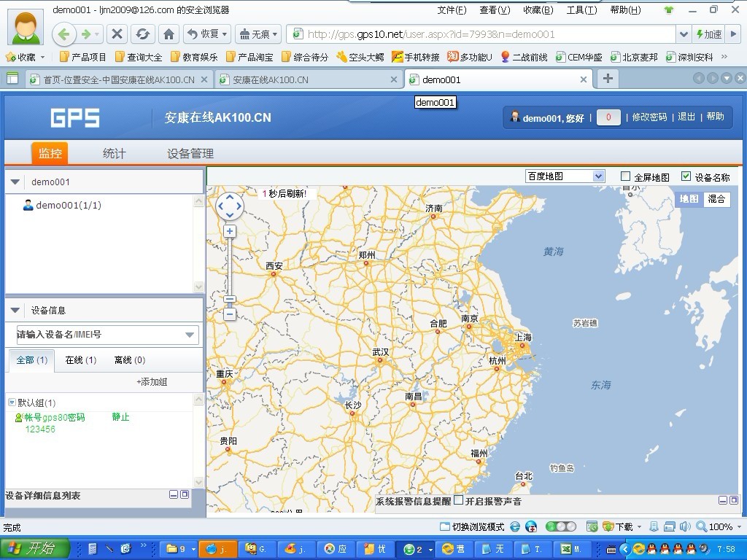Click the map zoom slider handle
Viewport: 747px width, 560px height.
tap(230, 299)
